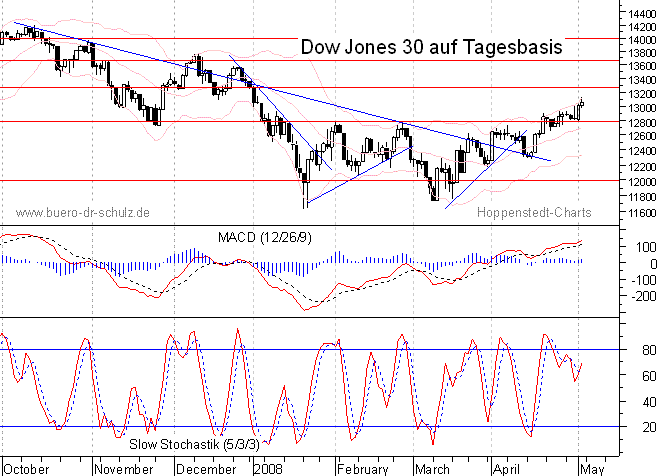Click the "November" label on time axis
The height and width of the screenshot is (476, 660).
124,469
